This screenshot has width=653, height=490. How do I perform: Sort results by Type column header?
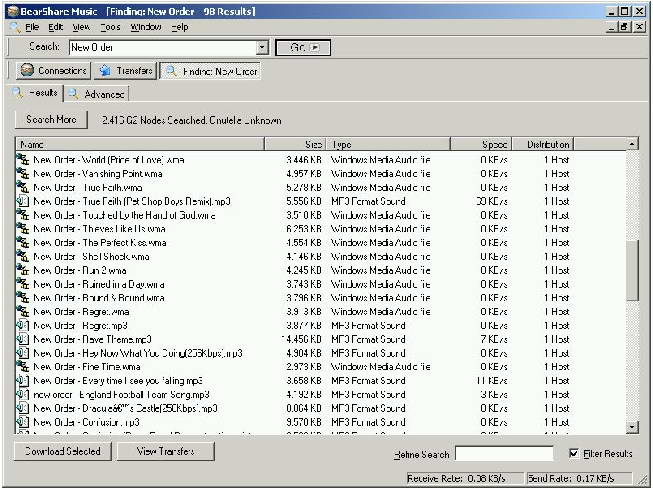pyautogui.click(x=388, y=144)
